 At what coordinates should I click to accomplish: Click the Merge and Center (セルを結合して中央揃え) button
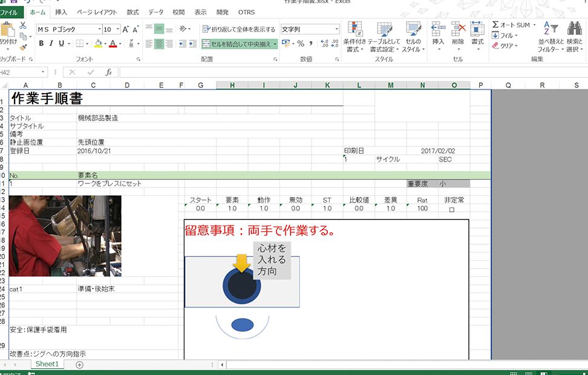(x=240, y=44)
